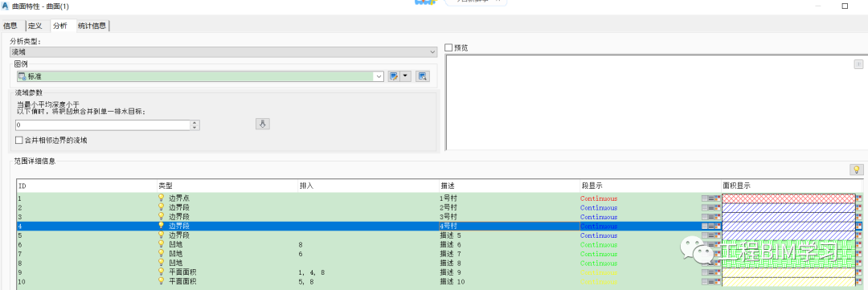Screen dimensions: 868x290
Task: Sort by the 类型 column header
Action: click(227, 186)
